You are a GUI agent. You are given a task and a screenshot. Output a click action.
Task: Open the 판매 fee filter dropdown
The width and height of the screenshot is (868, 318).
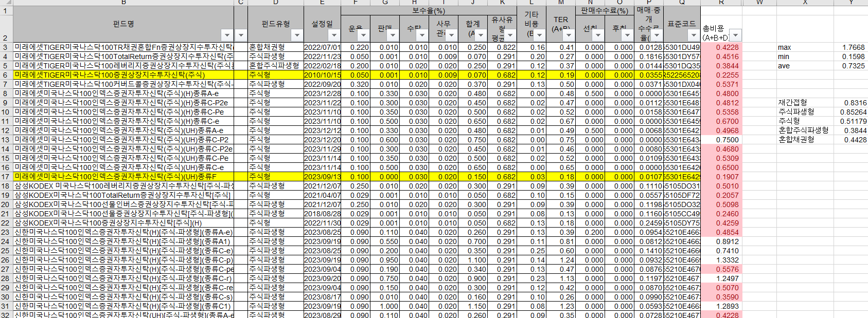pos(393,35)
